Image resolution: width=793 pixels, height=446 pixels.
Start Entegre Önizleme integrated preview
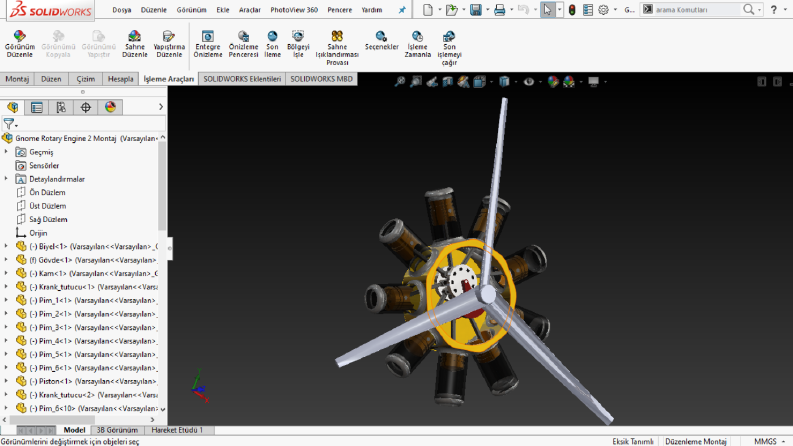tap(207, 43)
